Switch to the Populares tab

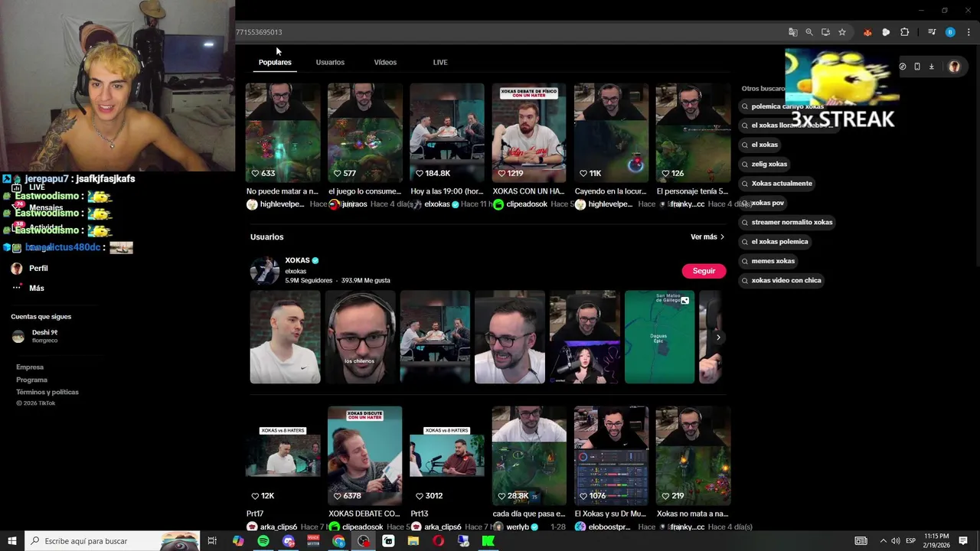pyautogui.click(x=275, y=62)
